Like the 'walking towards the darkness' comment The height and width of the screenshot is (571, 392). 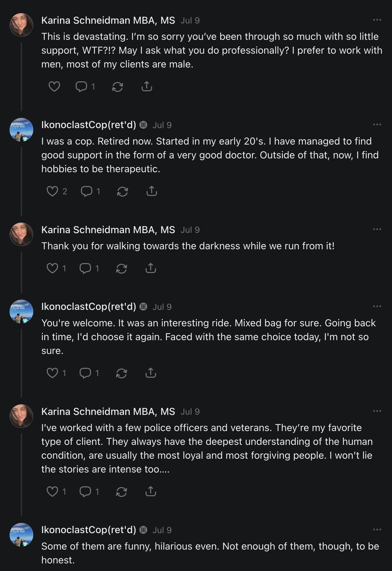(x=52, y=268)
